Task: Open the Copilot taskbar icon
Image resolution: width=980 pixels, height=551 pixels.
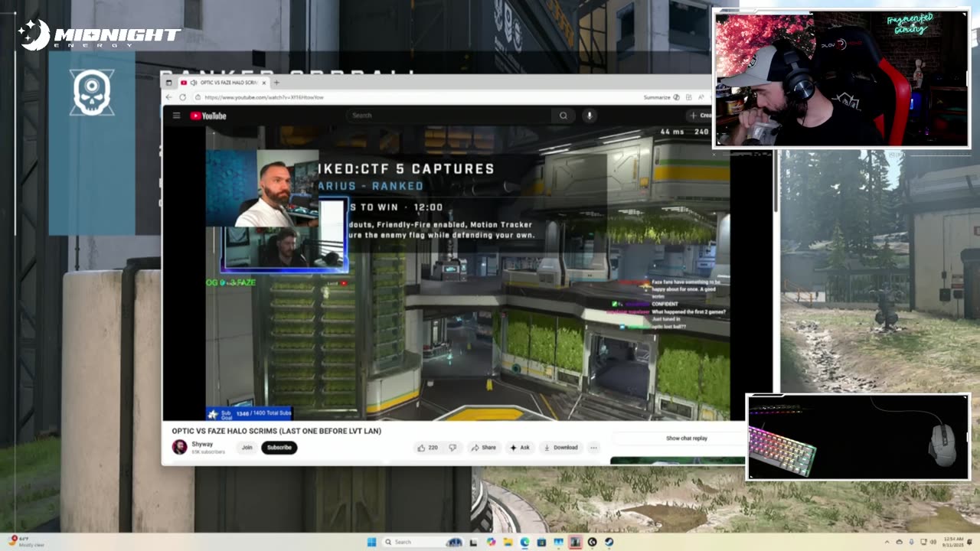Action: click(491, 542)
